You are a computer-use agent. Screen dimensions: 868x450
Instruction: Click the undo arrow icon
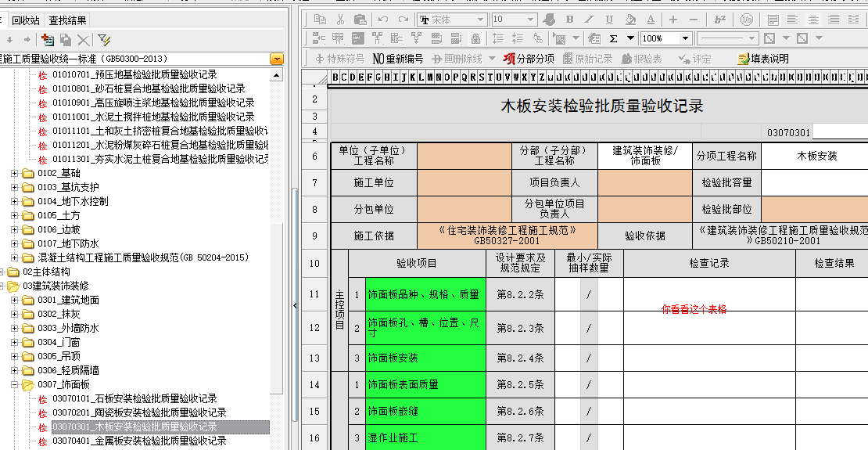[x=383, y=20]
